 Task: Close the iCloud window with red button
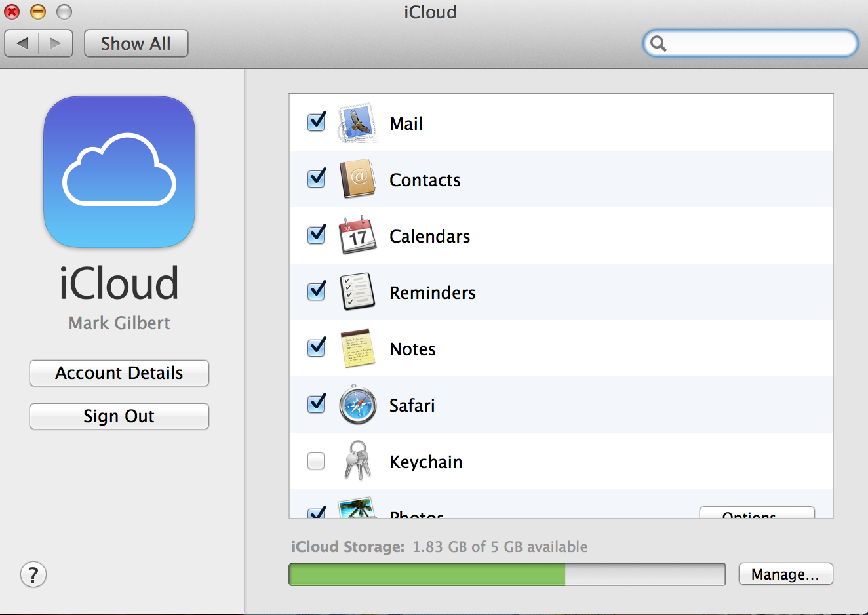coord(12,12)
